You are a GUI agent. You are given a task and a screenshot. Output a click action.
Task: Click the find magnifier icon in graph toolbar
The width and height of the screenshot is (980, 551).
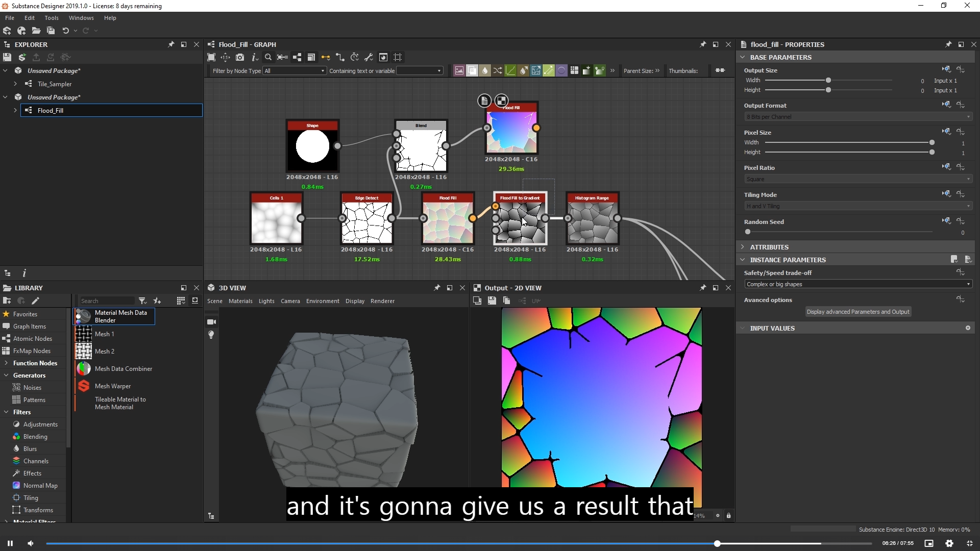pyautogui.click(x=268, y=57)
